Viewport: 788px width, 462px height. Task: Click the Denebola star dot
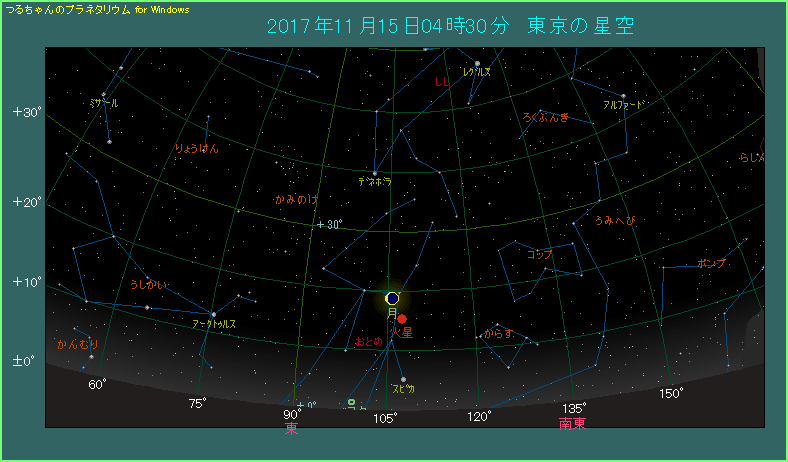point(375,173)
